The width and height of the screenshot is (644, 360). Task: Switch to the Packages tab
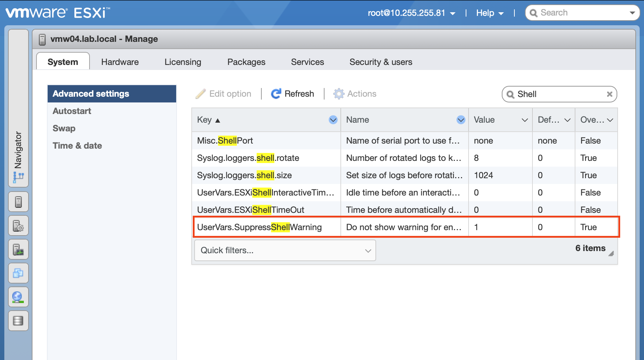246,62
